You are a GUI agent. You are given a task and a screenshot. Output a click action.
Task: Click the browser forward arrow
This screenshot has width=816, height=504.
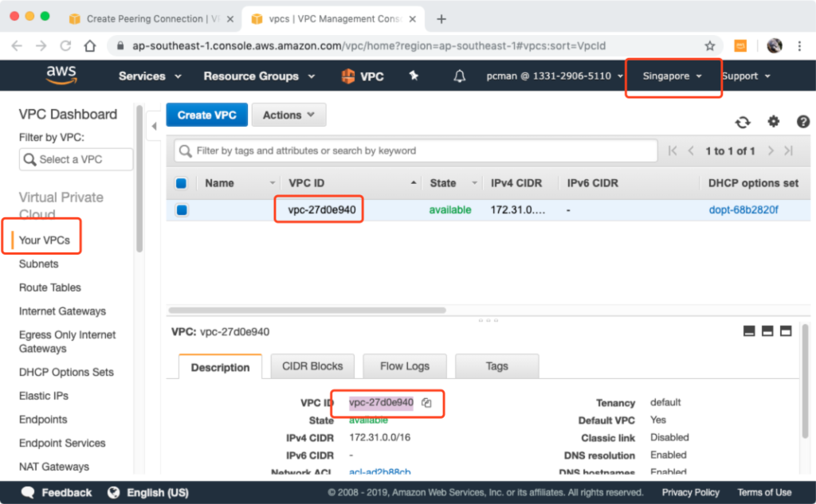pyautogui.click(x=41, y=45)
